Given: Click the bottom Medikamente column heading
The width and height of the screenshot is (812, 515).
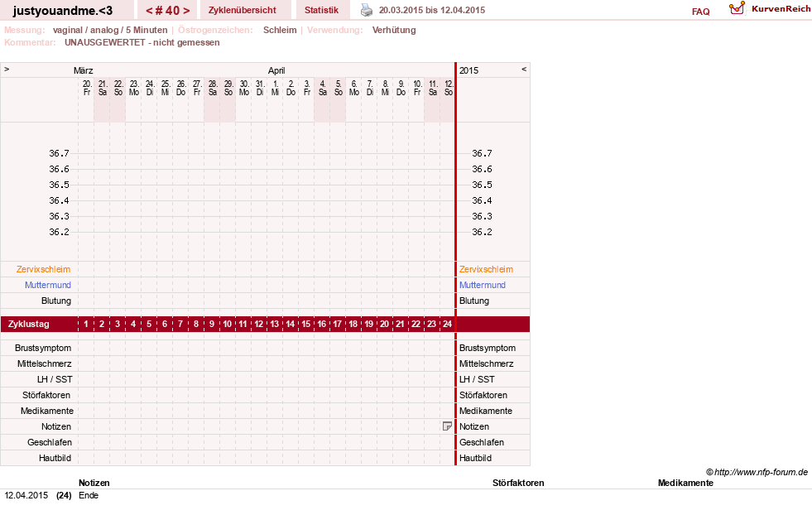Looking at the screenshot, I should (685, 483).
